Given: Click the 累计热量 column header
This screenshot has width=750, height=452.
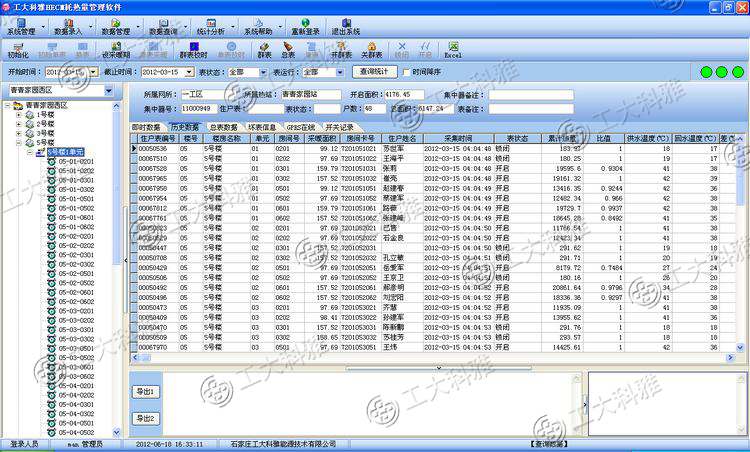Looking at the screenshot, I should pyautogui.click(x=562, y=138).
